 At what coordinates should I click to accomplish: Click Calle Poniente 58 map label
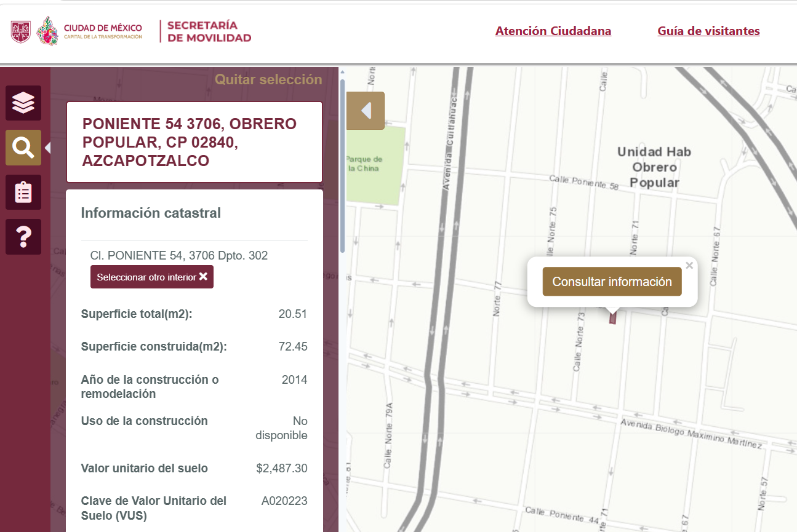pyautogui.click(x=584, y=182)
